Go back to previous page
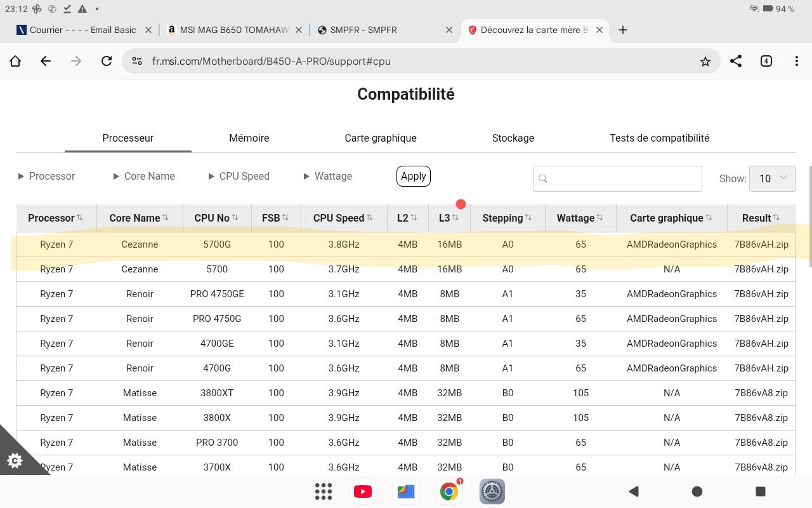The height and width of the screenshot is (508, 812). pos(46,61)
